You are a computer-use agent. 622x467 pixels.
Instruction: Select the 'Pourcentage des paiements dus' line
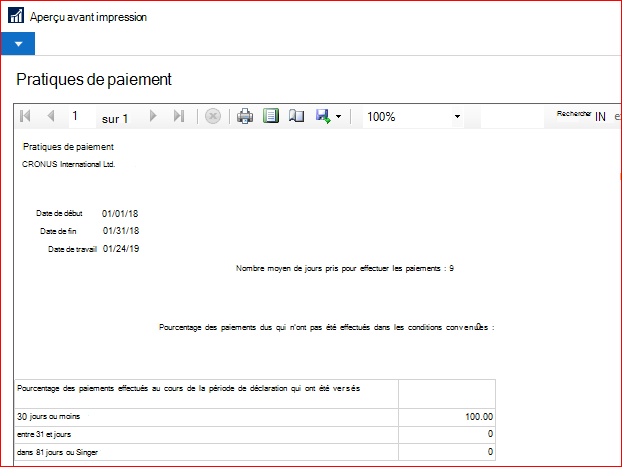tap(326, 327)
